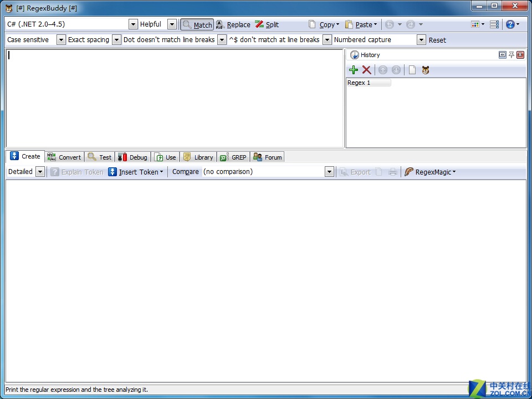This screenshot has width=532, height=399.
Task: Select the Regex 1 history entry
Action: [x=369, y=83]
